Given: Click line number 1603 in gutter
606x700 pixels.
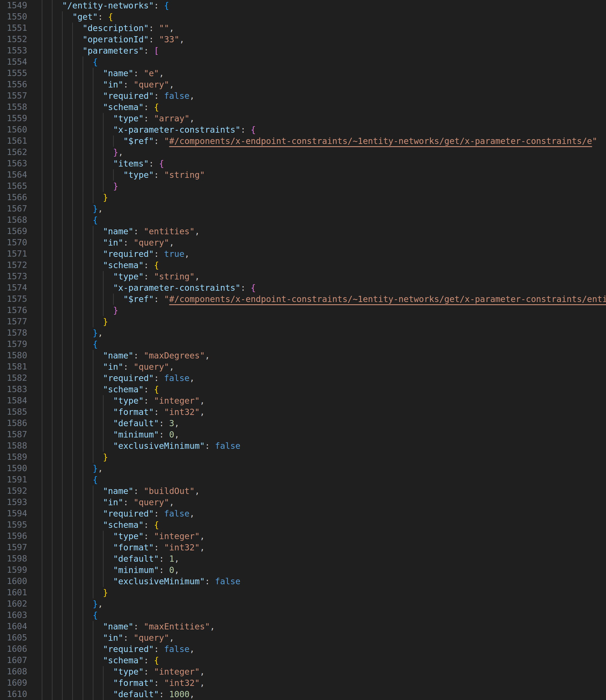Looking at the screenshot, I should [x=17, y=615].
